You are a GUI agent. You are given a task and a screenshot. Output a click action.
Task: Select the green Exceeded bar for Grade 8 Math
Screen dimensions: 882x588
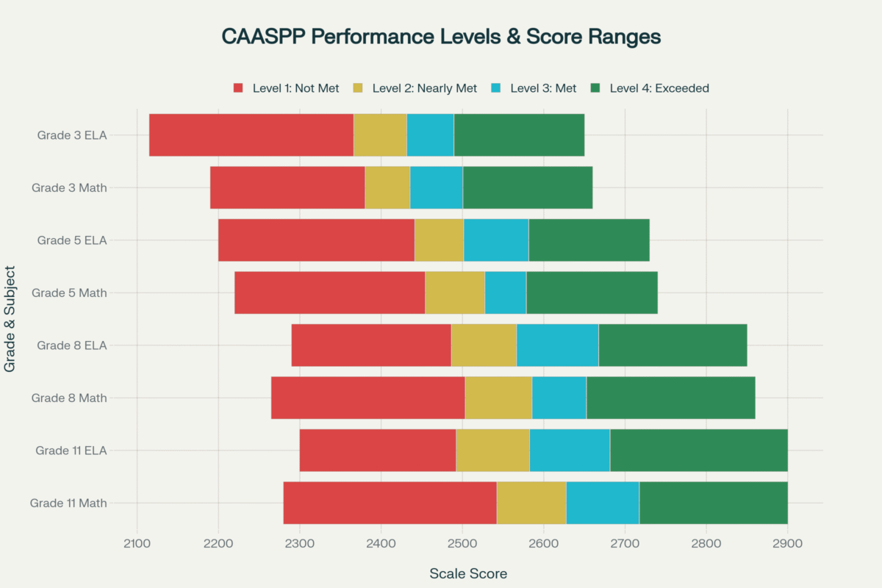pyautogui.click(x=671, y=398)
